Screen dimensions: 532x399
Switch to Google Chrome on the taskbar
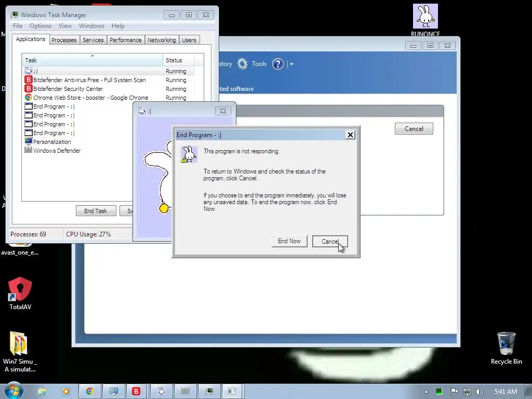pyautogui.click(x=89, y=391)
